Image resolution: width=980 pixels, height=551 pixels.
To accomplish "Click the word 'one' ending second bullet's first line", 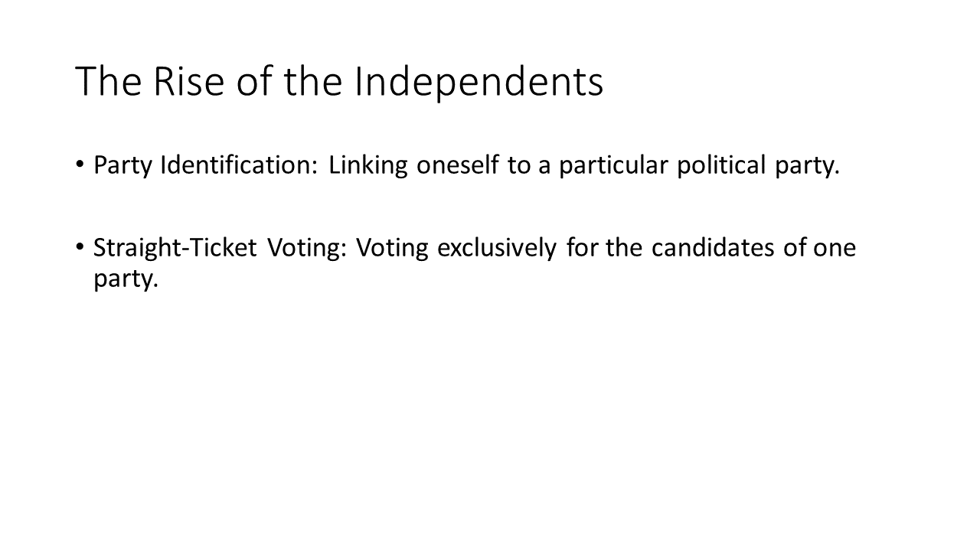I will [835, 249].
